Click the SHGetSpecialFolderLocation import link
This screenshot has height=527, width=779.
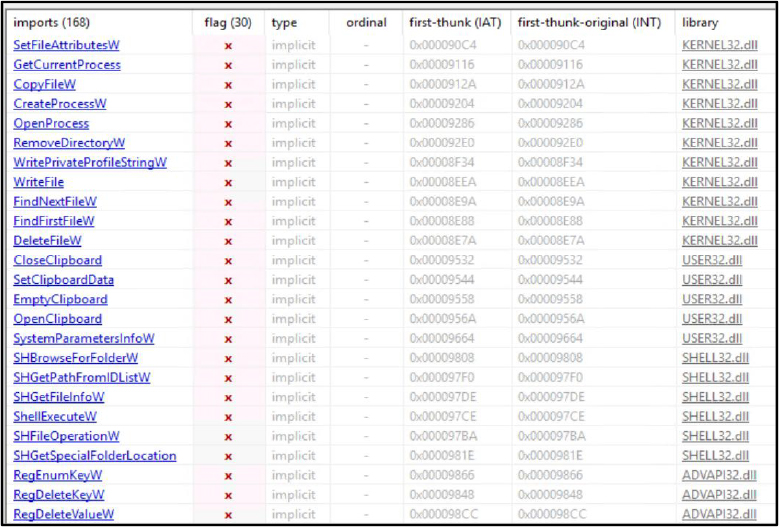(x=95, y=455)
